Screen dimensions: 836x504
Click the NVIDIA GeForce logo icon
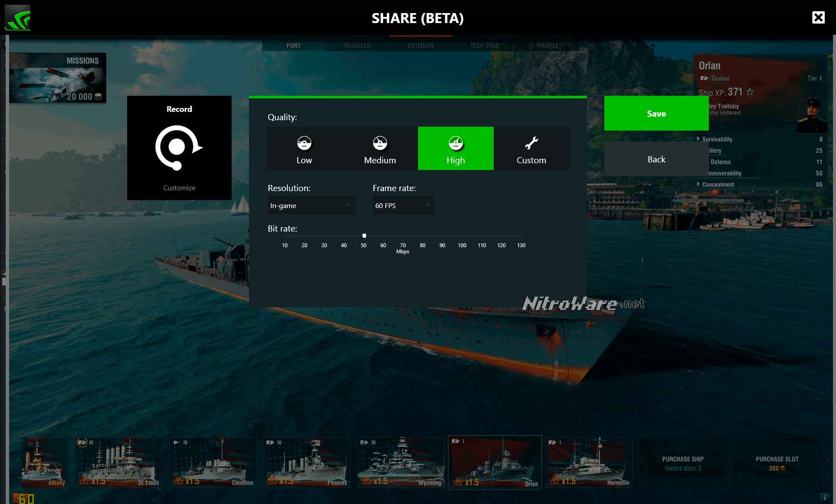[17, 17]
